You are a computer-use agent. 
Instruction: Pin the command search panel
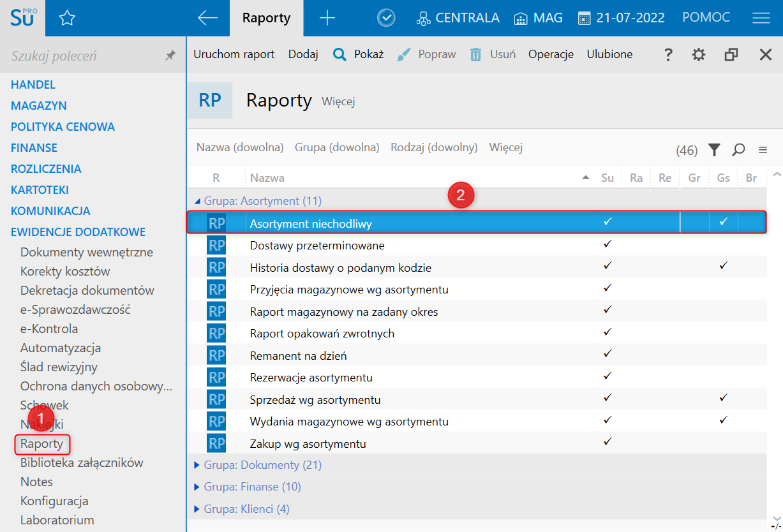(x=170, y=56)
